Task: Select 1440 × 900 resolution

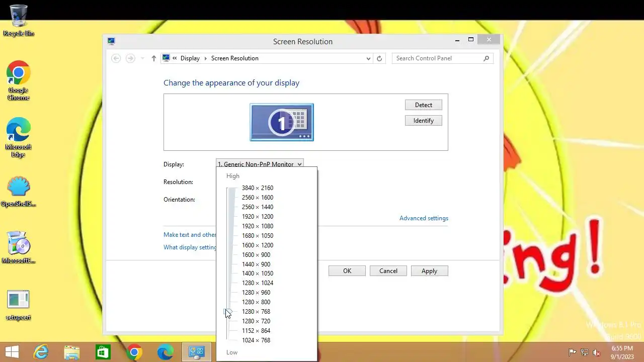Action: [256, 264]
